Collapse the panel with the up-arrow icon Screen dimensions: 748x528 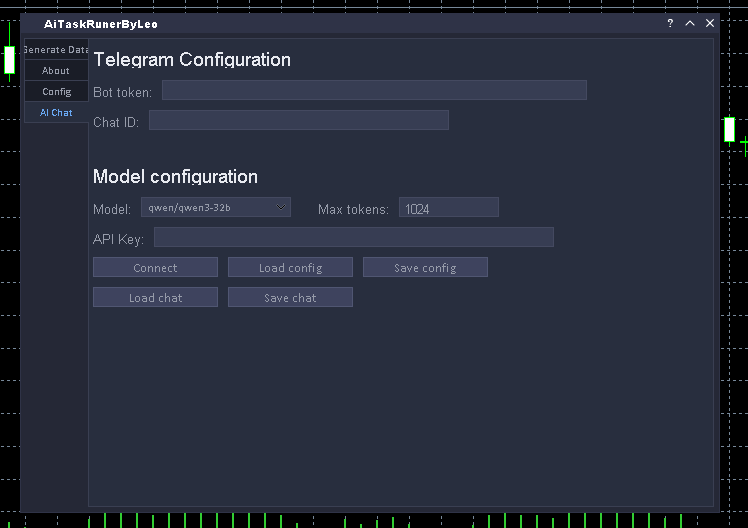(690, 23)
